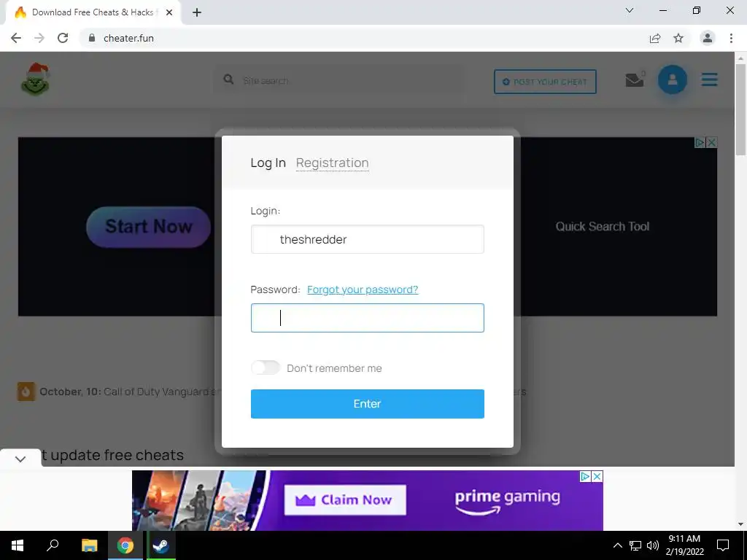Viewport: 747px width, 560px height.
Task: Open Steam from taskbar
Action: click(161, 545)
